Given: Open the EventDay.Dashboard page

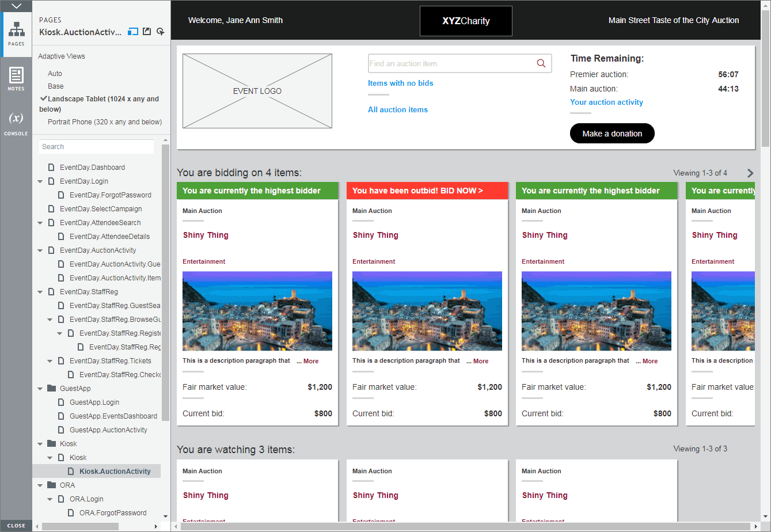Looking at the screenshot, I should click(x=92, y=168).
